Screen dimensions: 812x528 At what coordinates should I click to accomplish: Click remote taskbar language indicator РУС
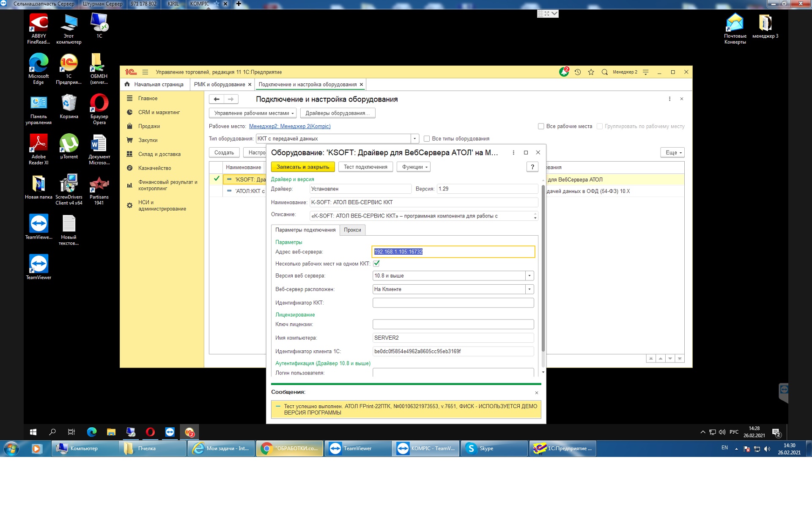click(734, 432)
